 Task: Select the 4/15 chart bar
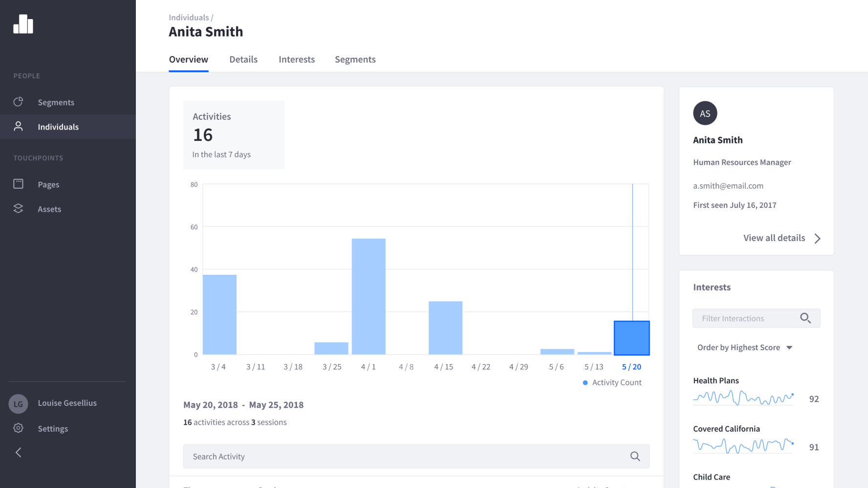(445, 328)
